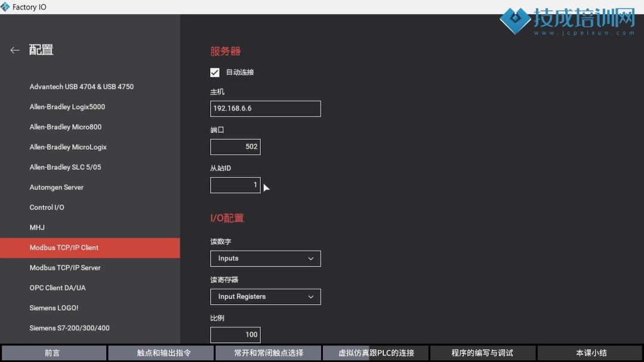Click the 主机 IP address field
Screen dimensions: 644x362
pyautogui.click(x=266, y=109)
